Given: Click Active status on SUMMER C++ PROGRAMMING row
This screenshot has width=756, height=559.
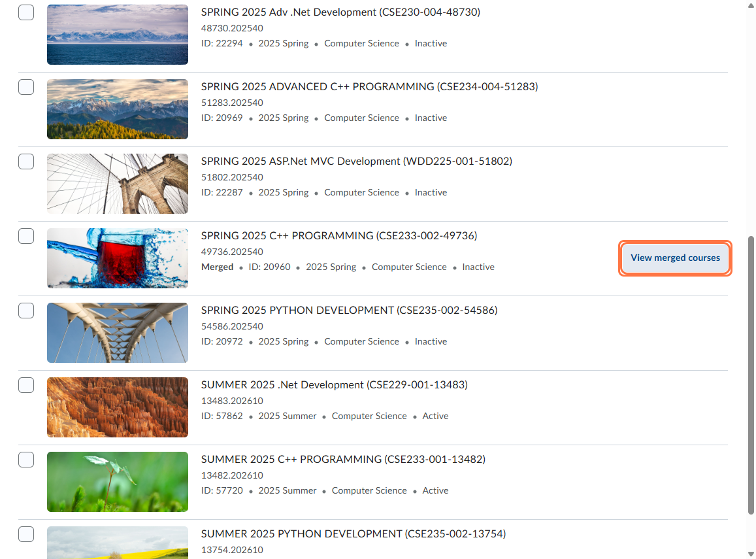Looking at the screenshot, I should coord(435,490).
